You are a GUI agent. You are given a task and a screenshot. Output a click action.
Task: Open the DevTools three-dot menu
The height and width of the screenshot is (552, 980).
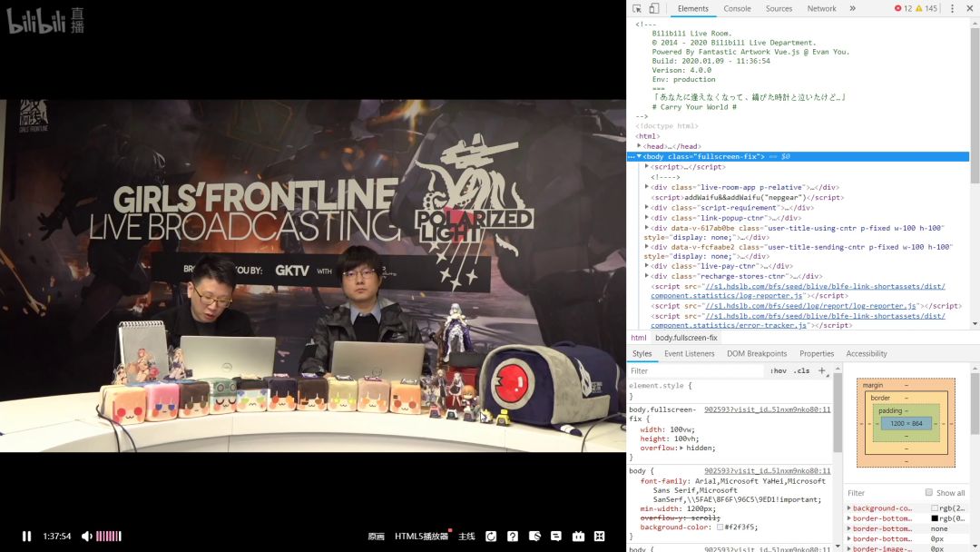click(952, 9)
